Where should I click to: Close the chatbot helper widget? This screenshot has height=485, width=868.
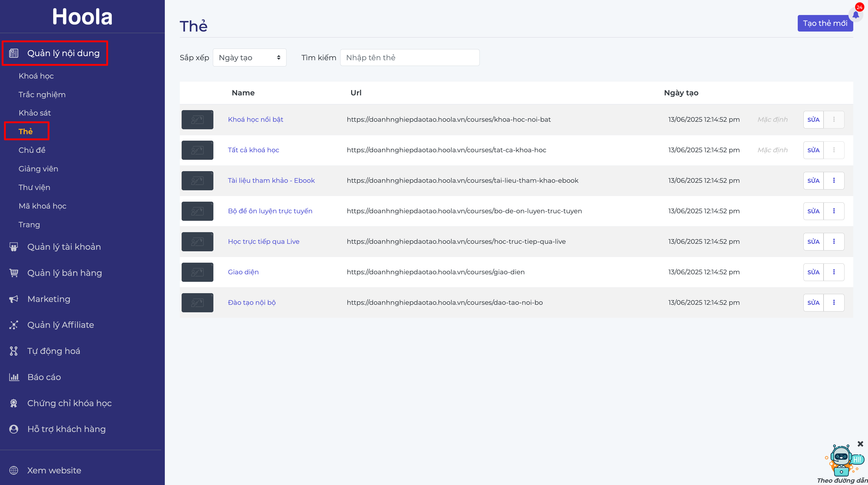pos(860,444)
